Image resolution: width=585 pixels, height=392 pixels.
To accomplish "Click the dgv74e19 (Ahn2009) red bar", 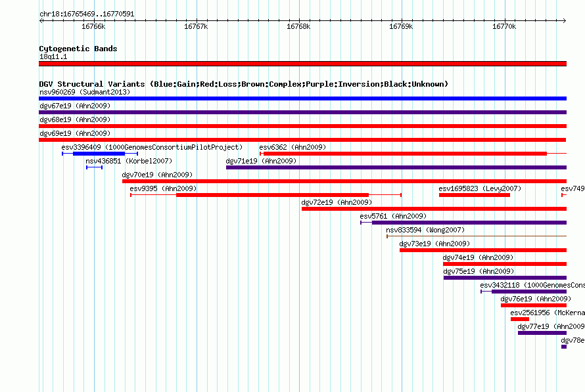I will [x=505, y=264].
